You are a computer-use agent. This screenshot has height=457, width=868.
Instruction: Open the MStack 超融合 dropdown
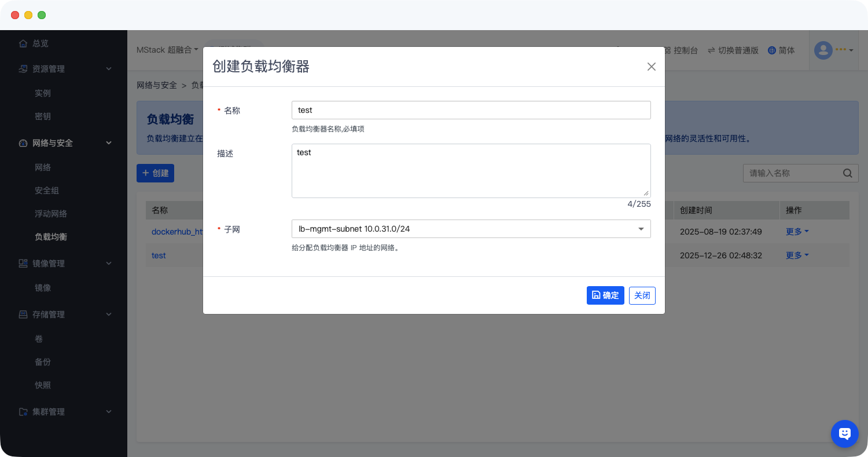pyautogui.click(x=167, y=50)
